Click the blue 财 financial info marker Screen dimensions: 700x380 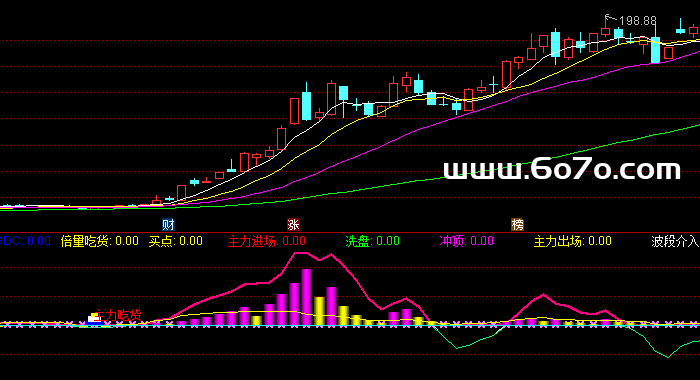pyautogui.click(x=168, y=224)
